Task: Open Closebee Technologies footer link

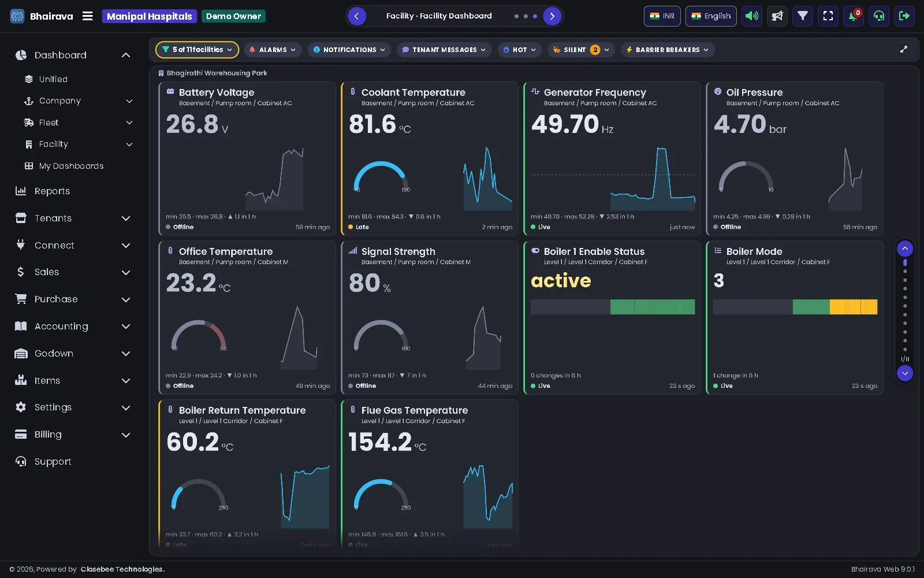Action: tap(122, 569)
